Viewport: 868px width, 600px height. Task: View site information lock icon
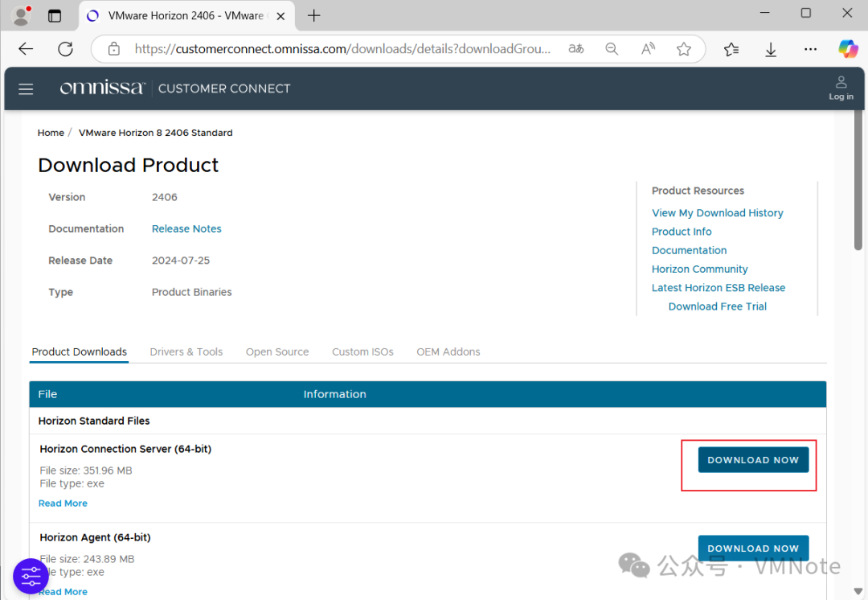[x=113, y=49]
